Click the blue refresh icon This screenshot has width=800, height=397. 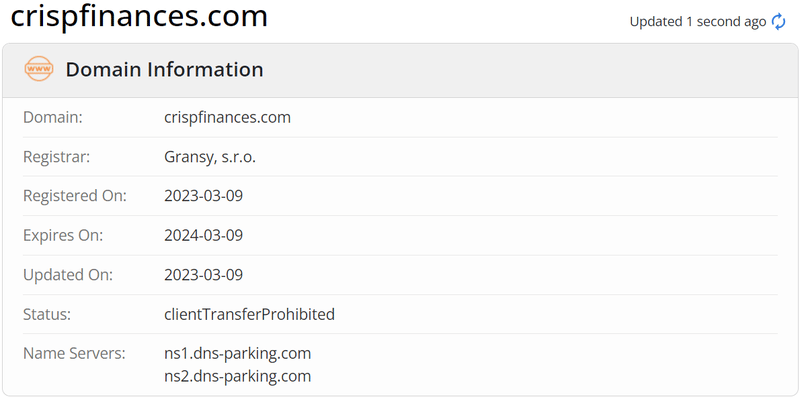(x=778, y=22)
